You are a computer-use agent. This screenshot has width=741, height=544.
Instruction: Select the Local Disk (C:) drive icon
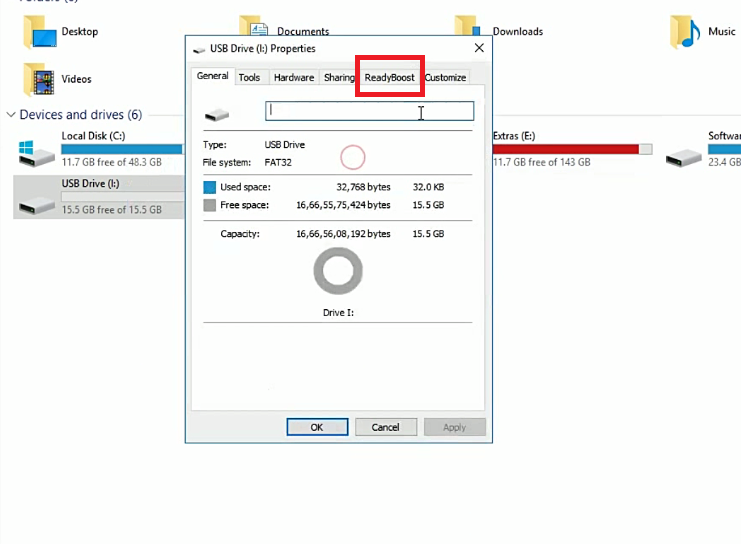(x=36, y=154)
